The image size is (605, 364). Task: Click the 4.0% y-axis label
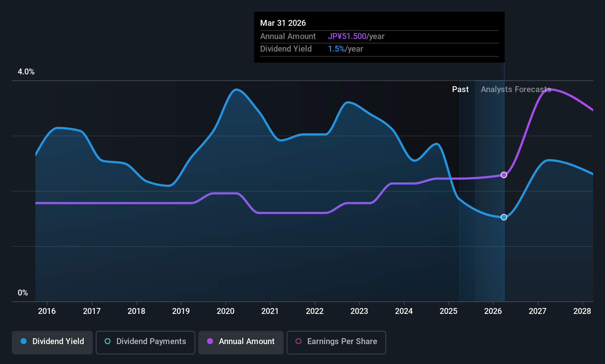26,72
